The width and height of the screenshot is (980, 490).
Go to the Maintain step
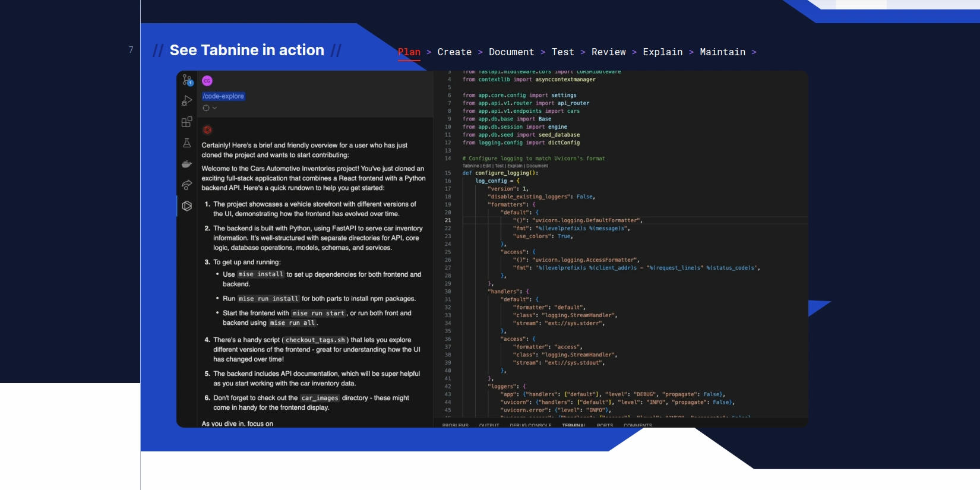[722, 52]
